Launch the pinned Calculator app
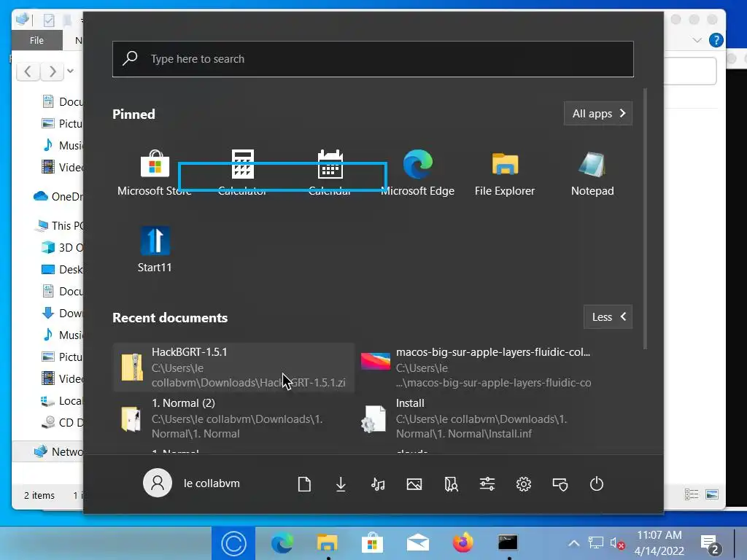 [242, 172]
